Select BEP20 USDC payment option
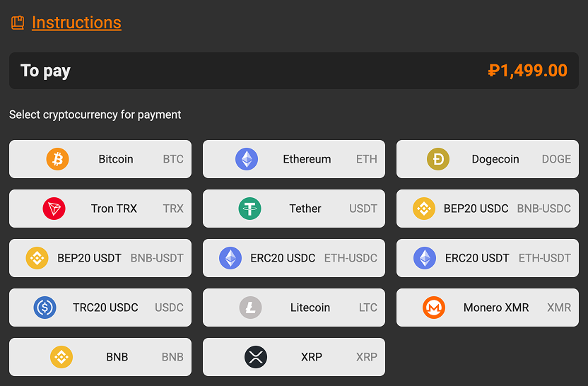588x386 pixels. (x=493, y=209)
